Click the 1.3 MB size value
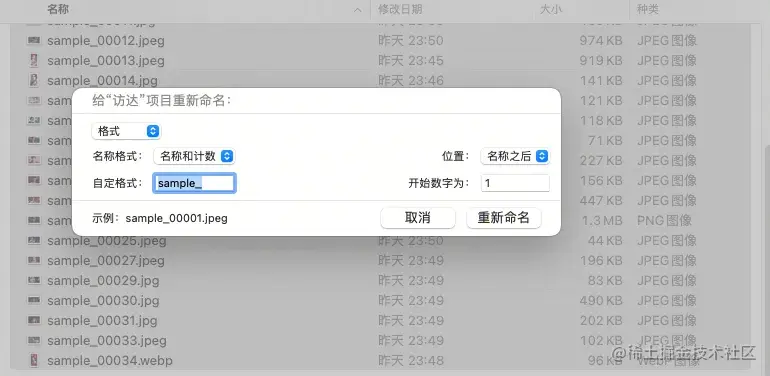Viewport: 770px width, 376px height. 602,220
